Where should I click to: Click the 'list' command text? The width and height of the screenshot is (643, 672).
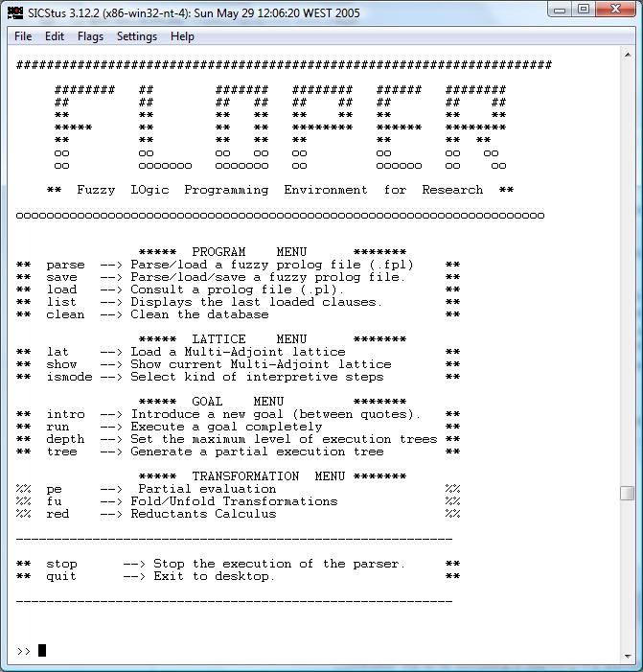(x=61, y=302)
